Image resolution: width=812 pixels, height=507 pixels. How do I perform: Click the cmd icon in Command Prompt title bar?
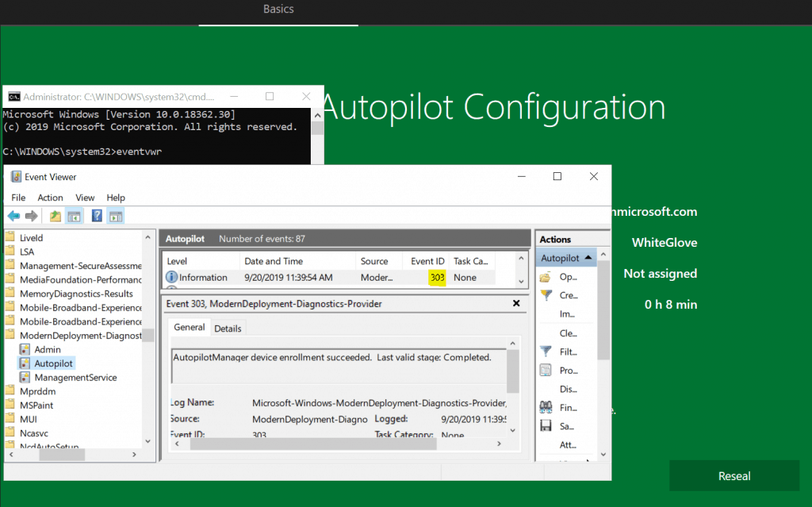click(14, 97)
